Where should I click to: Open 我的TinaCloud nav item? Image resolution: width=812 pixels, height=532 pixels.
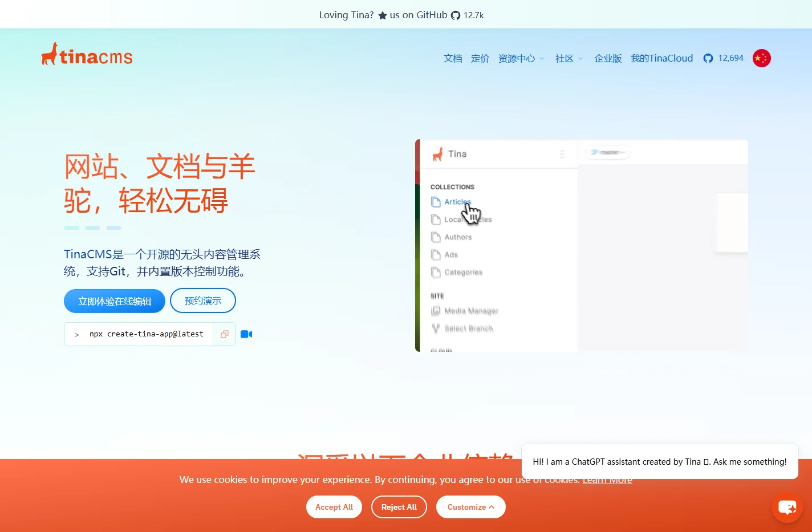[661, 58]
